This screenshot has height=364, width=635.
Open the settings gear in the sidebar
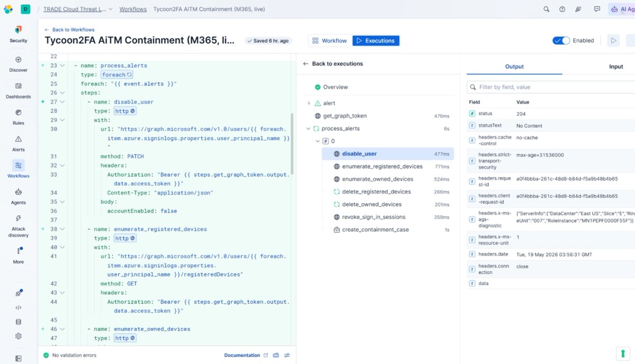19,336
